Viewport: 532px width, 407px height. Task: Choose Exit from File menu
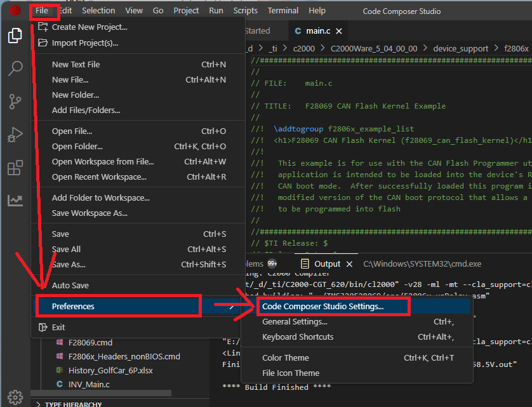click(x=138, y=328)
